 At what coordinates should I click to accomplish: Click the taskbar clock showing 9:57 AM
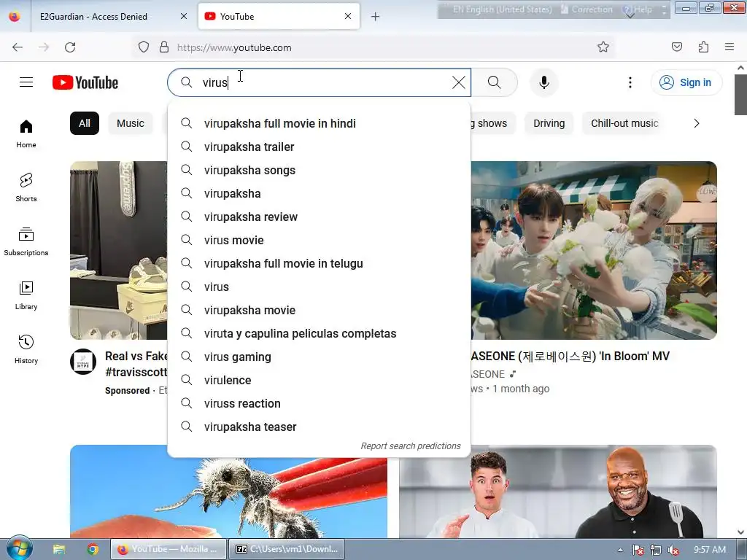pyautogui.click(x=709, y=550)
